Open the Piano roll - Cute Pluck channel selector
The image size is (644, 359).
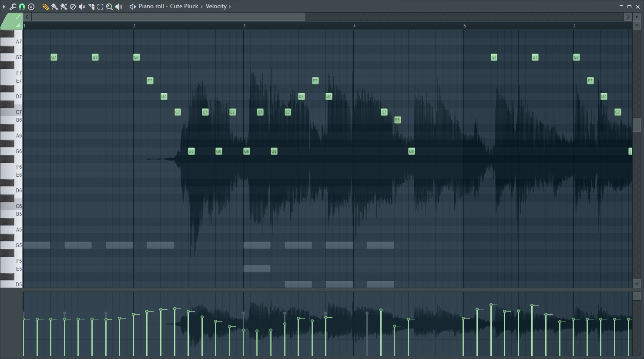(168, 7)
